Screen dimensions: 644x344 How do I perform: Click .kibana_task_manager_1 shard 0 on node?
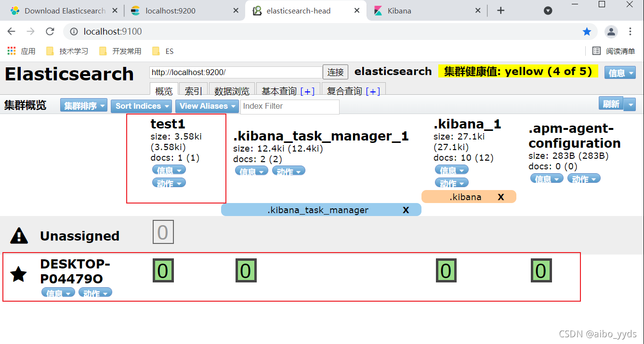pos(246,270)
